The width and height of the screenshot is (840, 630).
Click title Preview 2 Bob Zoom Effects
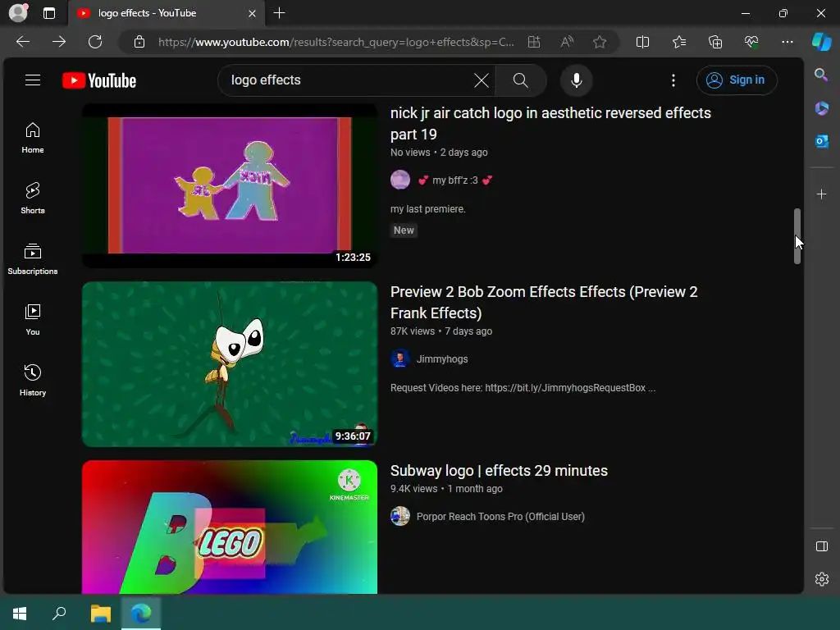(544, 303)
